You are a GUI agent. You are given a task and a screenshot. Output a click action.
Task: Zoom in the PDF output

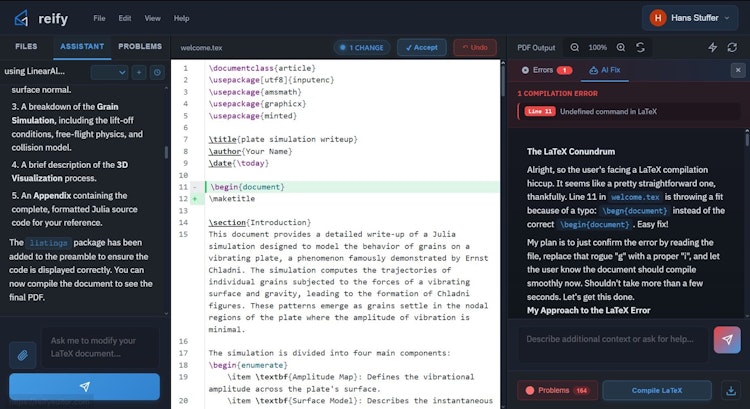click(621, 47)
